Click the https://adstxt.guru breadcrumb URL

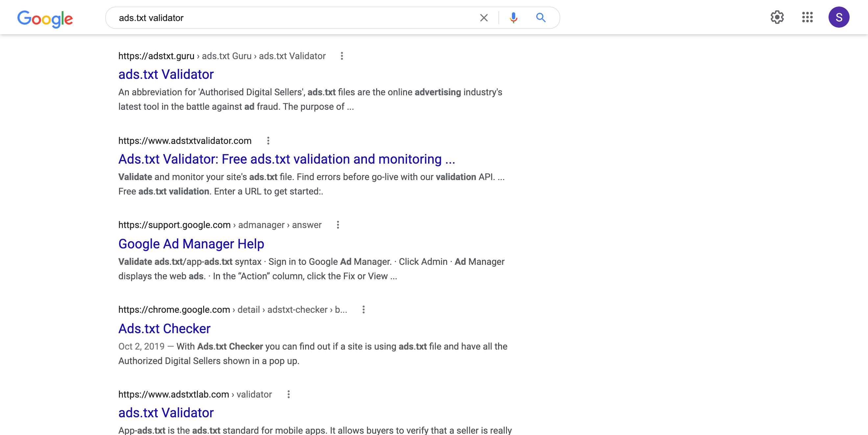point(157,56)
